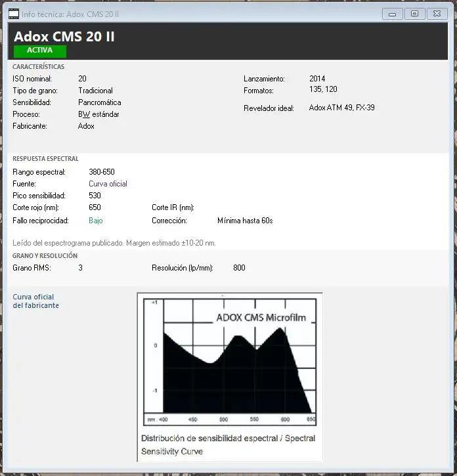Click the 'Resolución (lp/mm):' label
457x476 pixels.
point(183,268)
